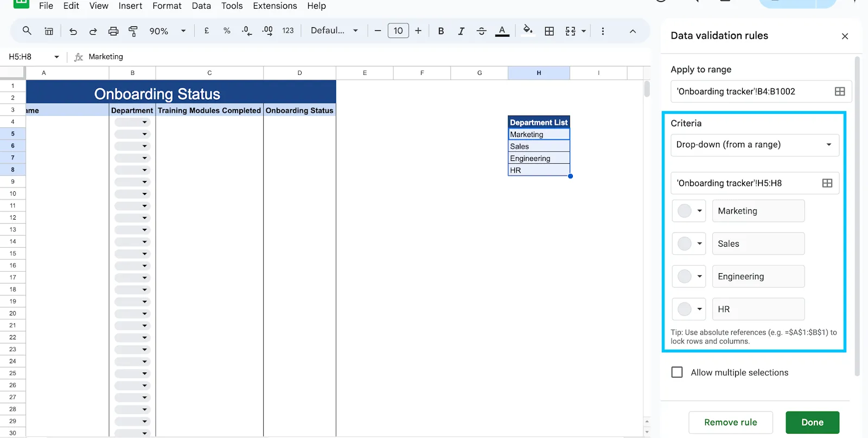Select the HR cell in Department List
Screen dimensions: 868x438
[x=539, y=170]
